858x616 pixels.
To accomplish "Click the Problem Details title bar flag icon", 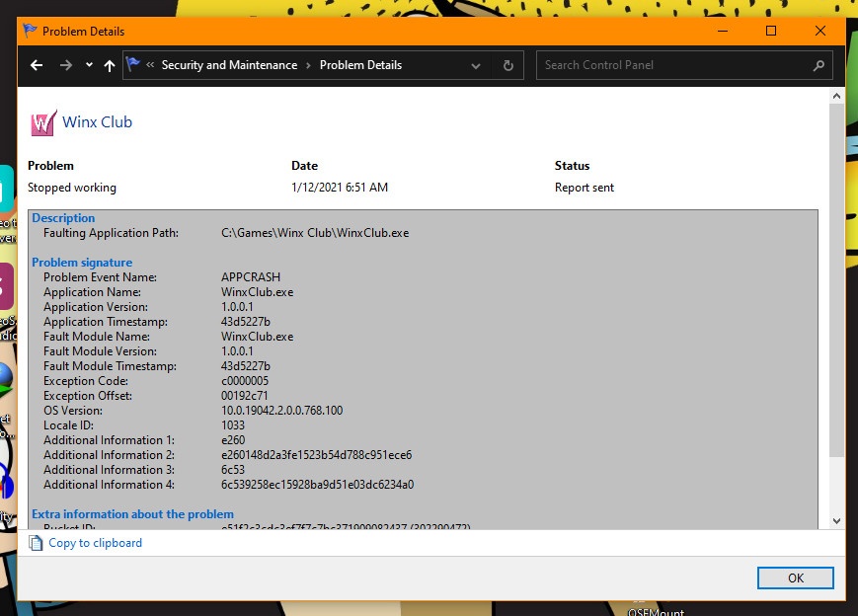I will [30, 32].
